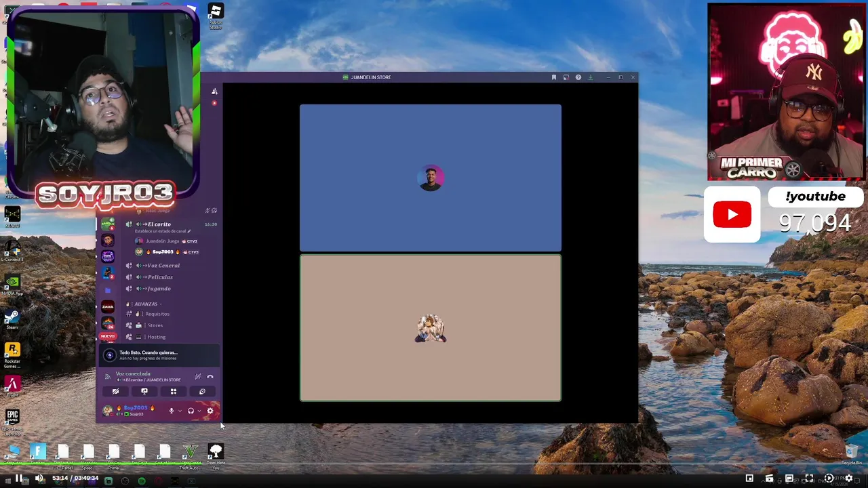Screen dimensions: 868x488
Task: Open the ZAXA server icon
Action: [x=108, y=307]
